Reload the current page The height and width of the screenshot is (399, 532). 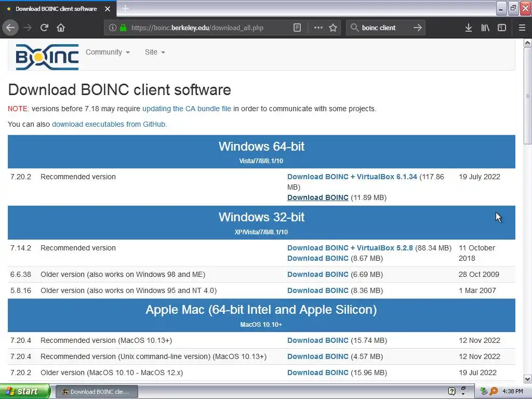tap(45, 28)
